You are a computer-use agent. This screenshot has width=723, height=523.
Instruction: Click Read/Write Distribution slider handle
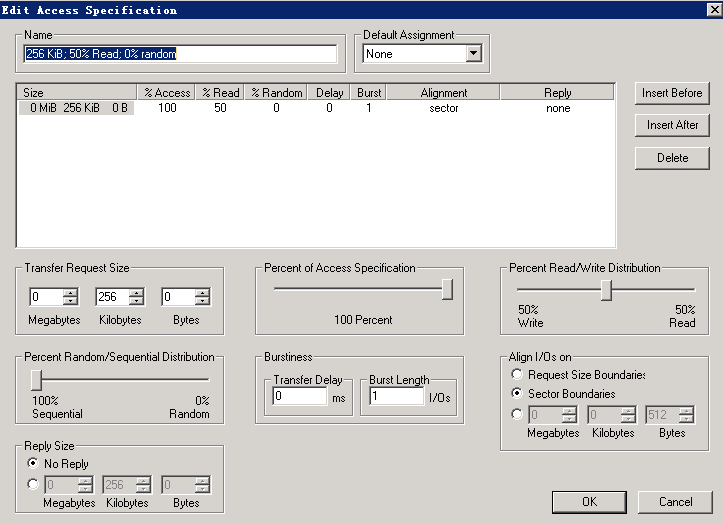(606, 290)
